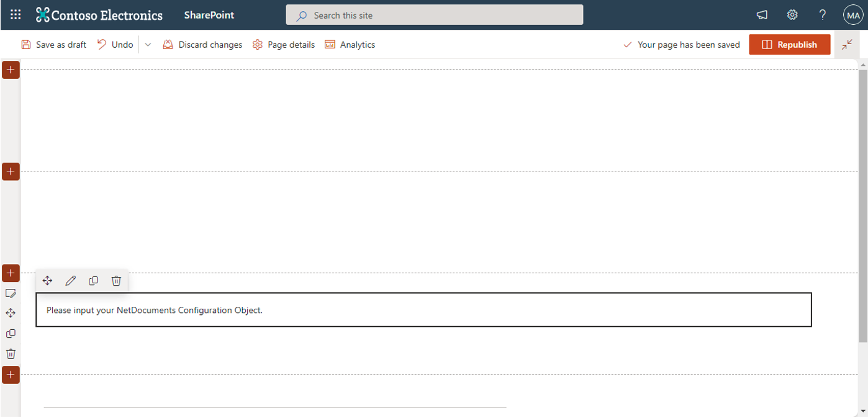This screenshot has height=418, width=868.
Task: Open the megaphone notifications icon
Action: tap(762, 15)
